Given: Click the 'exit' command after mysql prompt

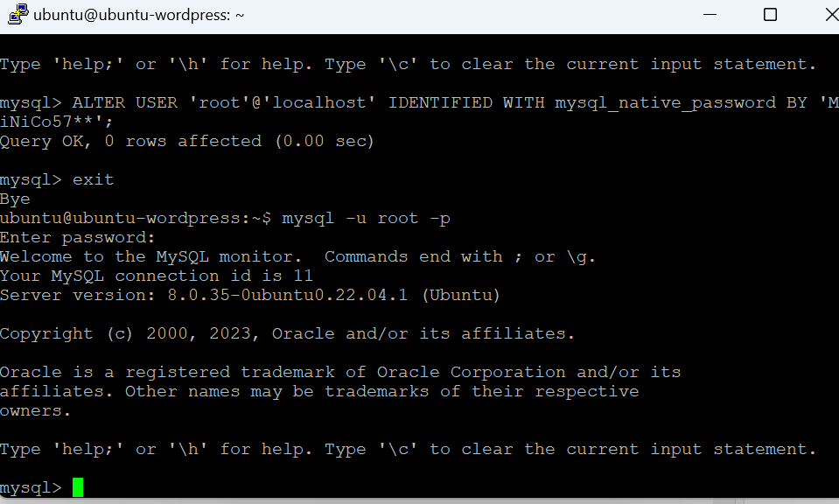Looking at the screenshot, I should (93, 179).
